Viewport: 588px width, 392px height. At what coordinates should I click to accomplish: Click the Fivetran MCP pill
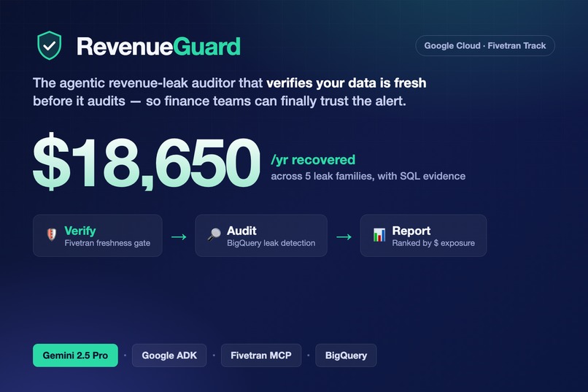point(261,356)
